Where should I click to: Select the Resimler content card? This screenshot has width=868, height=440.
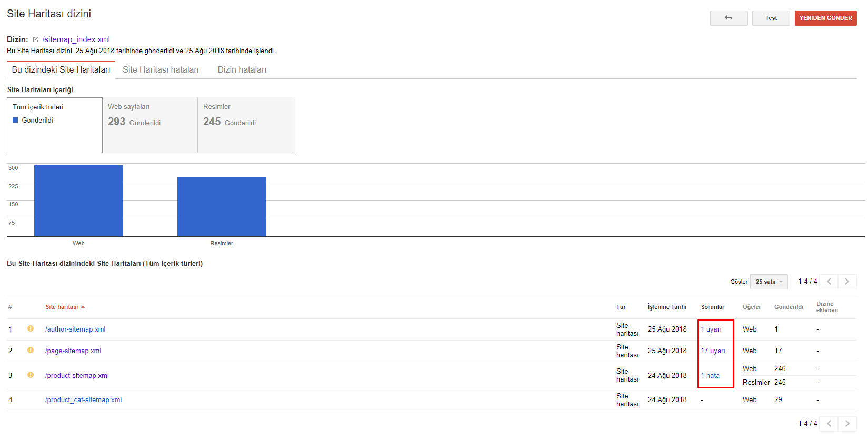(x=245, y=125)
